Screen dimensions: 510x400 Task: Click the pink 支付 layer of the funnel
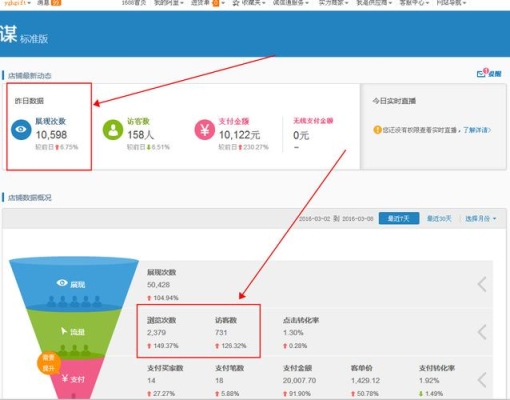[75, 379]
